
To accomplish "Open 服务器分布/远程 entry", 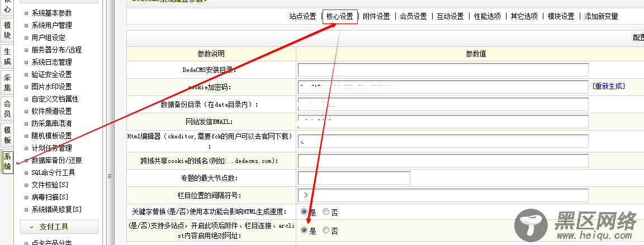I will 56,50.
